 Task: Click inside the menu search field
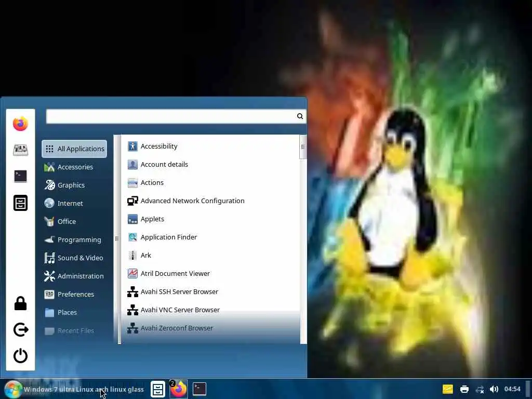pyautogui.click(x=176, y=116)
